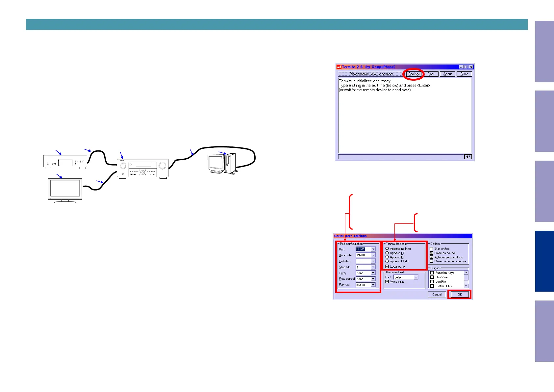Image resolution: width=554 pixels, height=392 pixels.
Task: Open the Parity dropdown
Action: pos(365,273)
